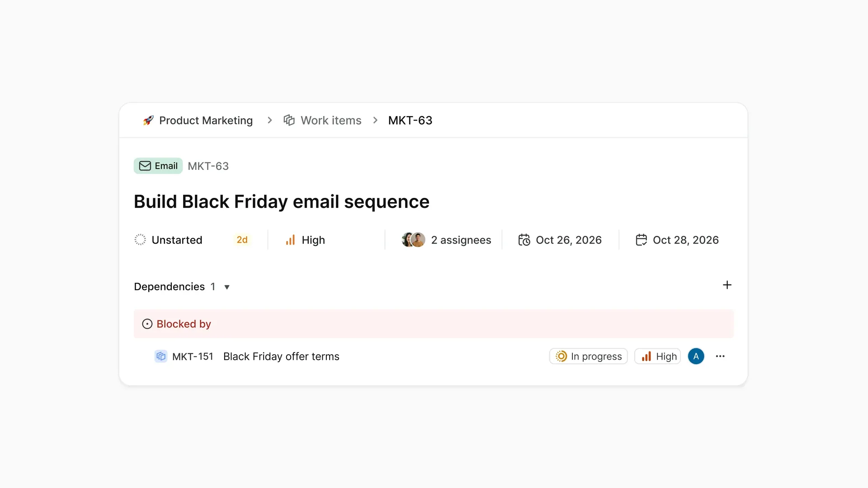Click the due date calendar icon
This screenshot has height=488, width=868.
click(x=641, y=239)
